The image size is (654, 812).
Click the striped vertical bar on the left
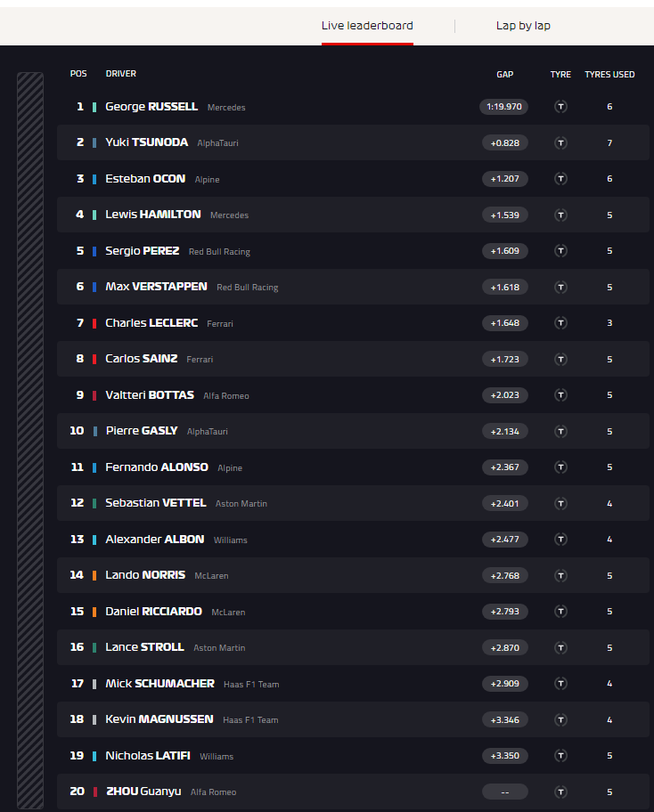click(x=30, y=440)
